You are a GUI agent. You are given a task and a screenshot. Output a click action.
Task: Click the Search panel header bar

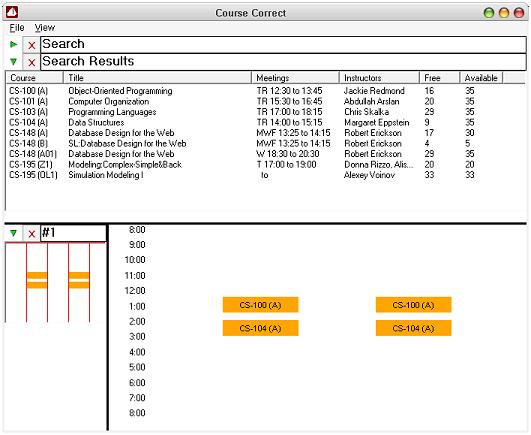tap(283, 45)
